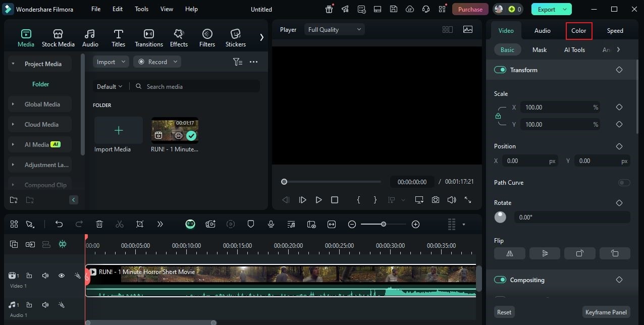Select the crop tool in timeline toolbar
This screenshot has width=644, height=325.
pyautogui.click(x=140, y=224)
